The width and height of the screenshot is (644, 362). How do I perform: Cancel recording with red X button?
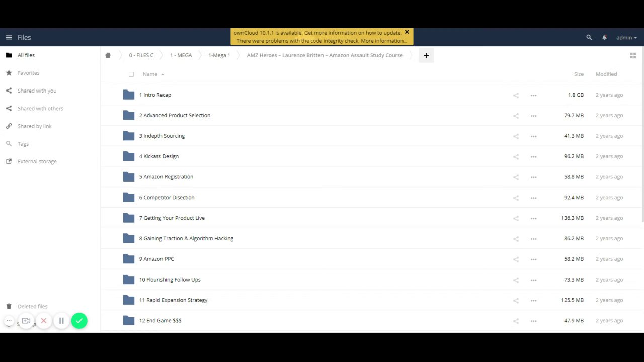[x=44, y=321]
